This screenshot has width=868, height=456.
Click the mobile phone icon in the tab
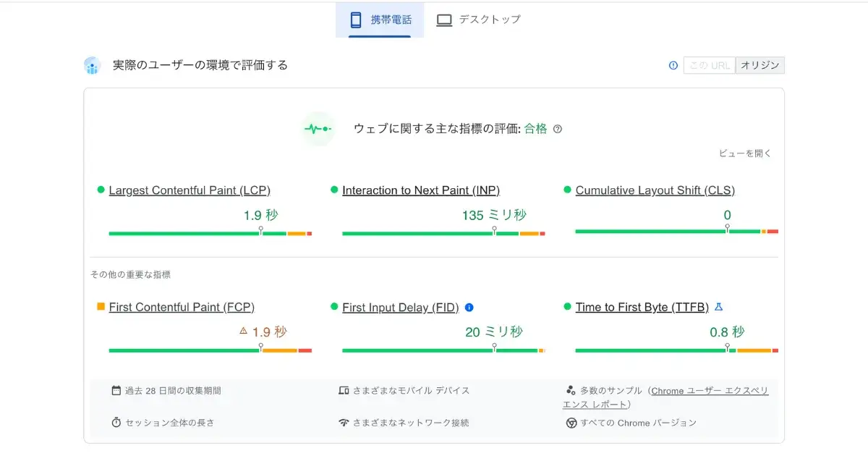(x=356, y=20)
